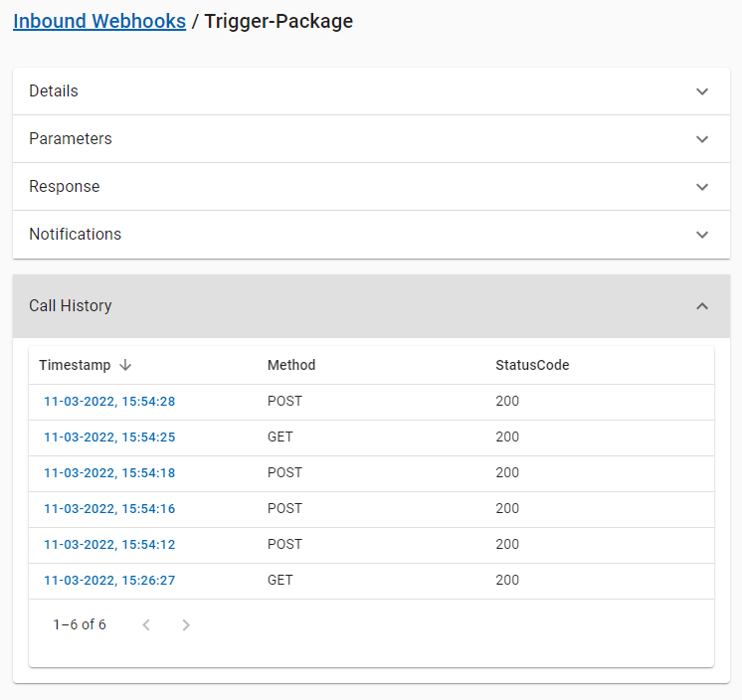742x700 pixels.
Task: Open call at 11-03-2022, 15:54:12
Action: (x=109, y=545)
